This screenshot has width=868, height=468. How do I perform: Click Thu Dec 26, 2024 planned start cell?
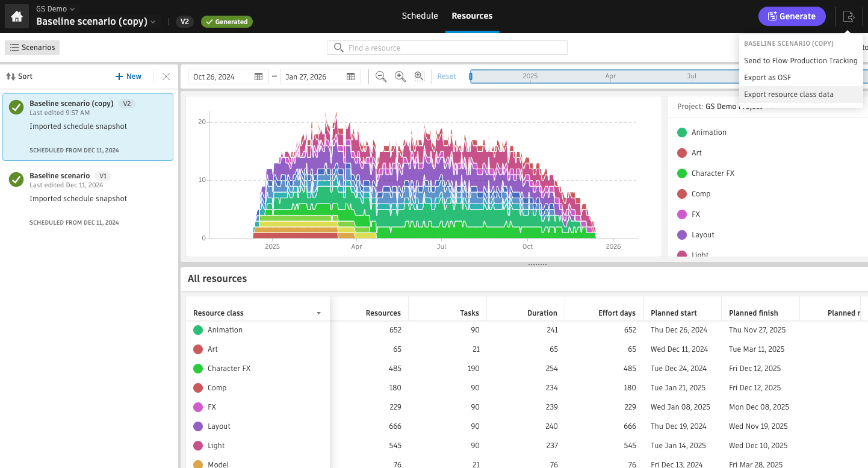point(679,330)
